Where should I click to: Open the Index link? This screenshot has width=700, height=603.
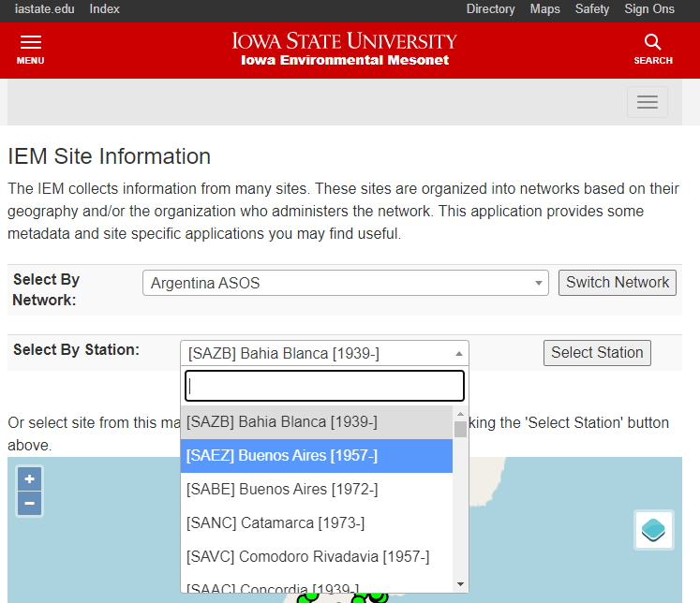[x=104, y=9]
